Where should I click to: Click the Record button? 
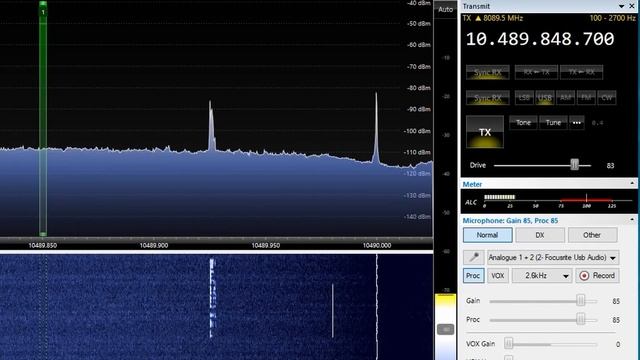[x=598, y=276]
